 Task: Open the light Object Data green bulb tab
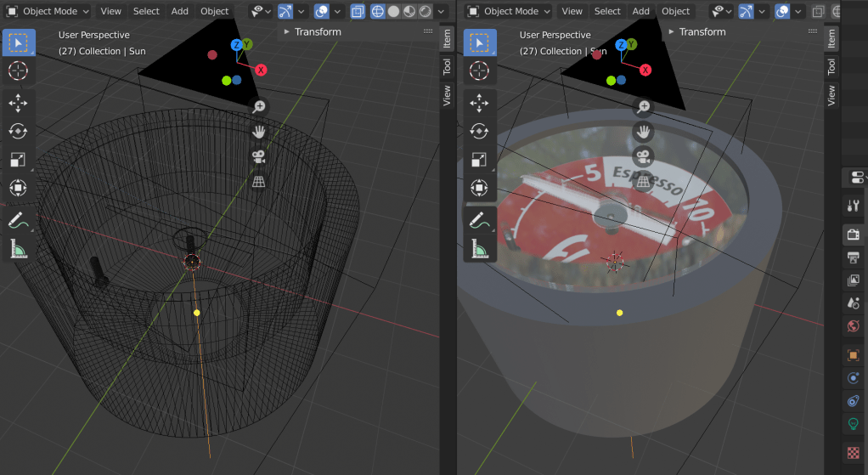pyautogui.click(x=853, y=424)
